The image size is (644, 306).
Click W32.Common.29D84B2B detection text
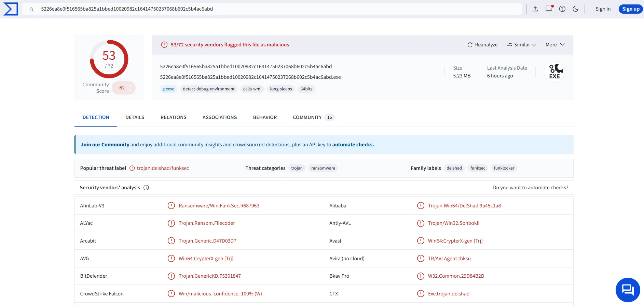pos(456,276)
